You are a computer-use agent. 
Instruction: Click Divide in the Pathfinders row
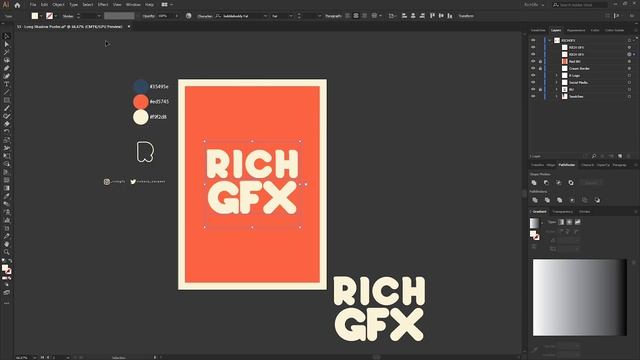535,200
